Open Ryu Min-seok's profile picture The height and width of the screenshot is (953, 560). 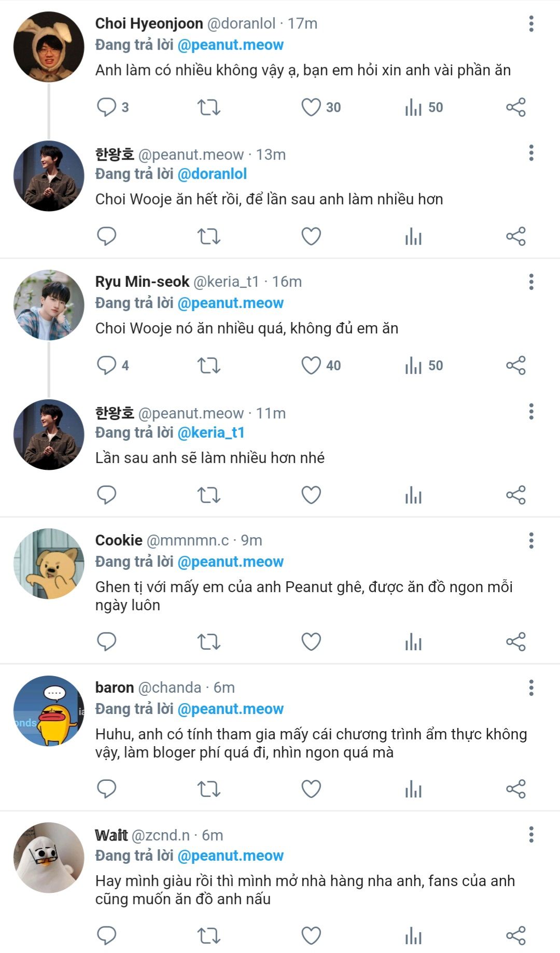pyautogui.click(x=49, y=305)
